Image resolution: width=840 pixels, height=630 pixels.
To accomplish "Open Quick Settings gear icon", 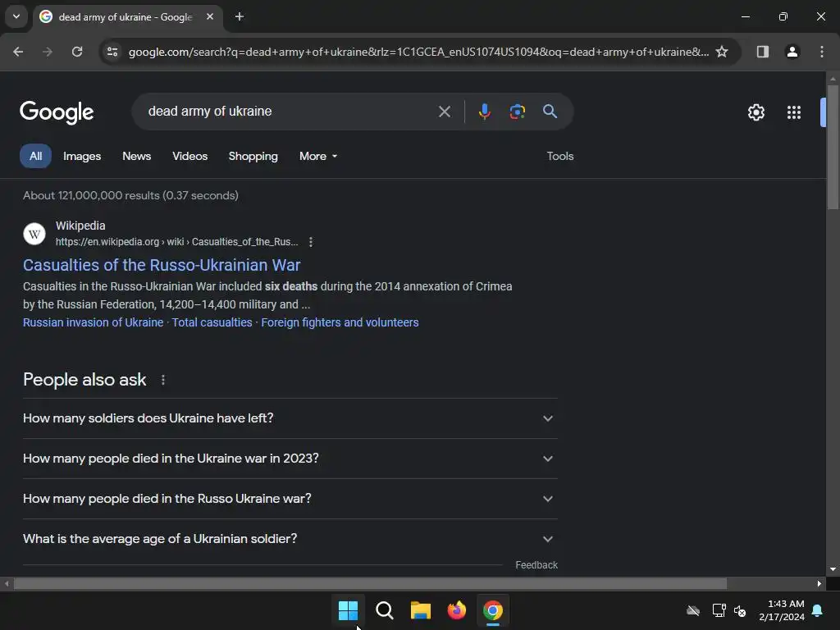I will point(756,112).
